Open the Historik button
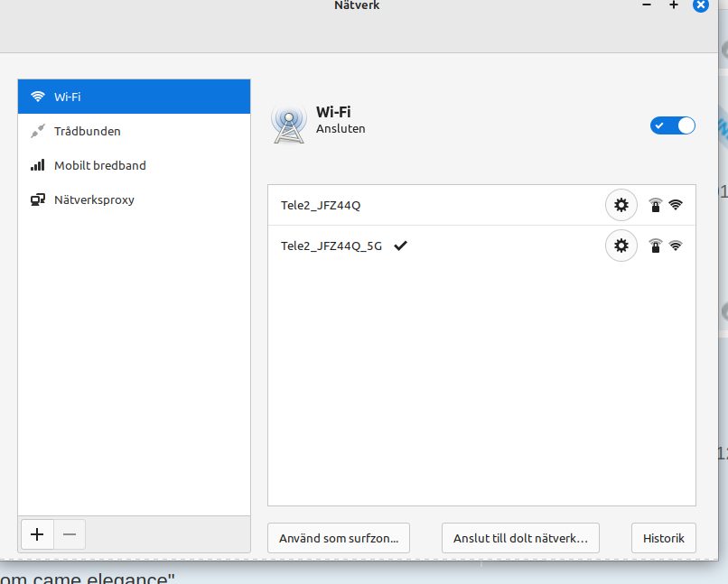728x584 pixels. (x=664, y=538)
